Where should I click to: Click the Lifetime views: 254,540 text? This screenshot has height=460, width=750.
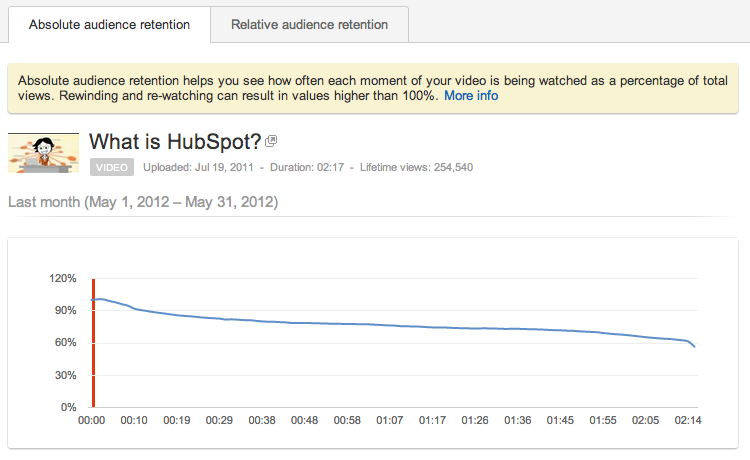click(x=417, y=167)
